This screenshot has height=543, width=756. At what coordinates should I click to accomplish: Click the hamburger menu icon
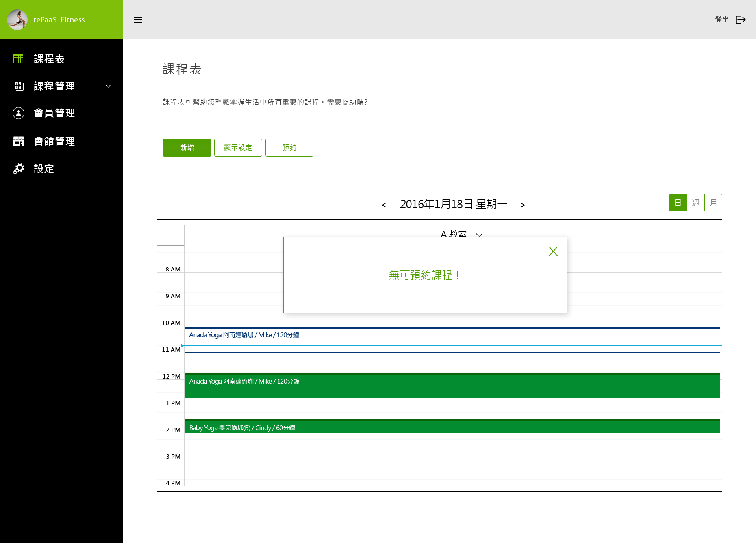138,20
